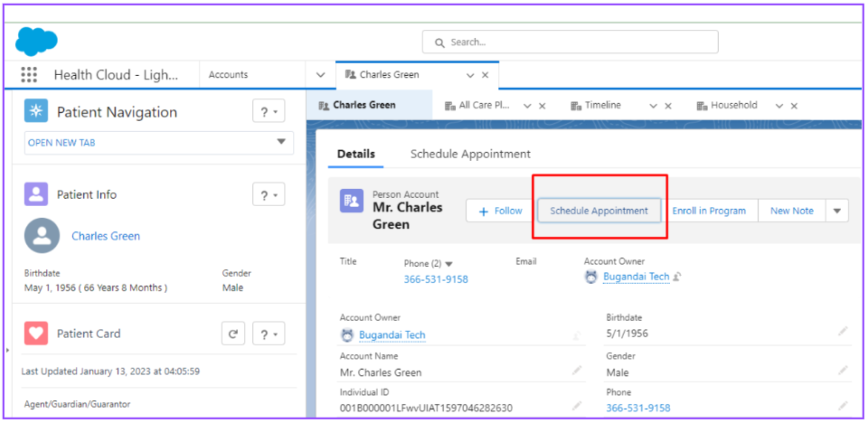Edit the Birthdate field with its pencil icon
Image resolution: width=868 pixels, height=423 pixels.
coord(843,331)
